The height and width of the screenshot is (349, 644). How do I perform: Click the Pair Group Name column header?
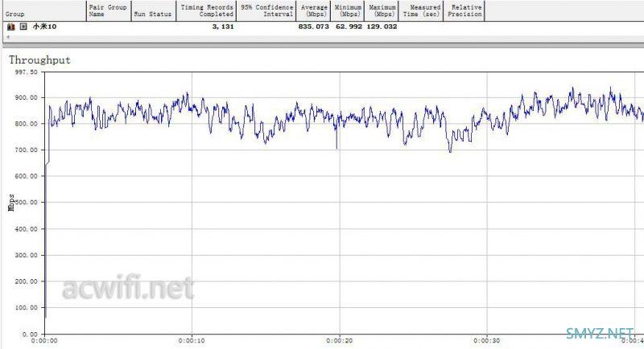tap(109, 10)
